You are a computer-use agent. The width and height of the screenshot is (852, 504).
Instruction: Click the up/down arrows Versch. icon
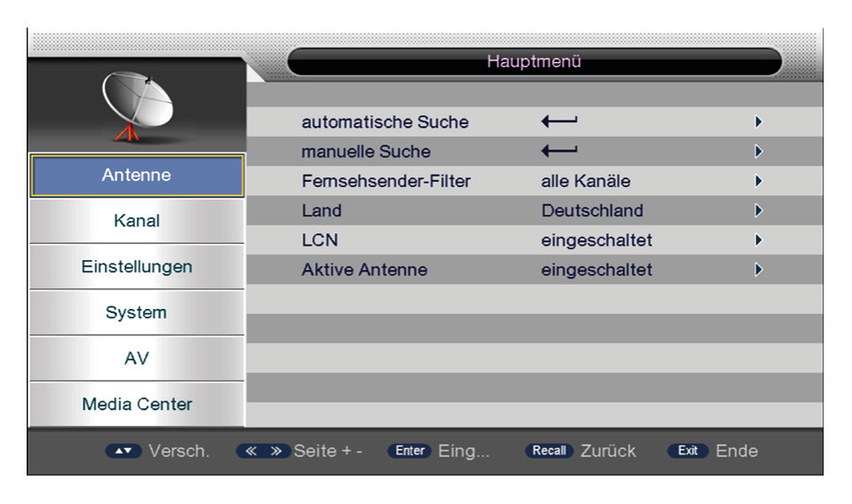point(123,451)
